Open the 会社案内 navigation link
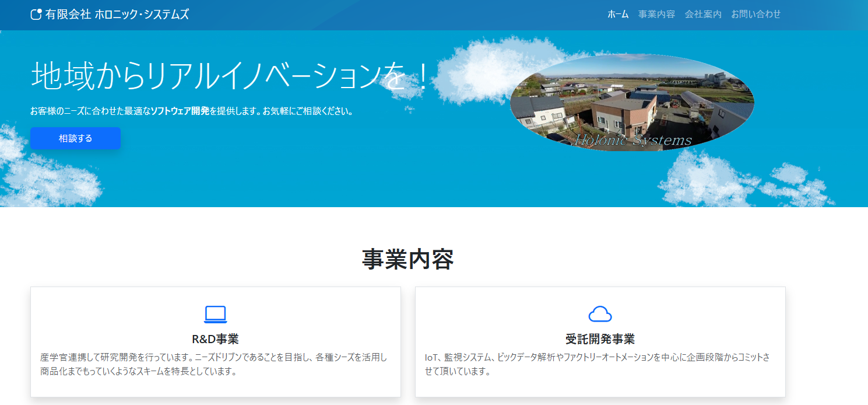 (703, 14)
